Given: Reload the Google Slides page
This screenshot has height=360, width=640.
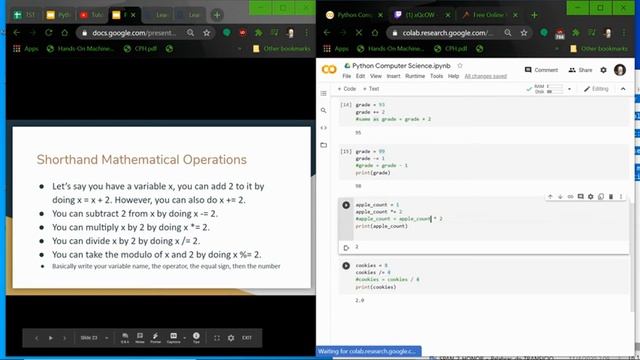Looking at the screenshot, I should coord(49,33).
